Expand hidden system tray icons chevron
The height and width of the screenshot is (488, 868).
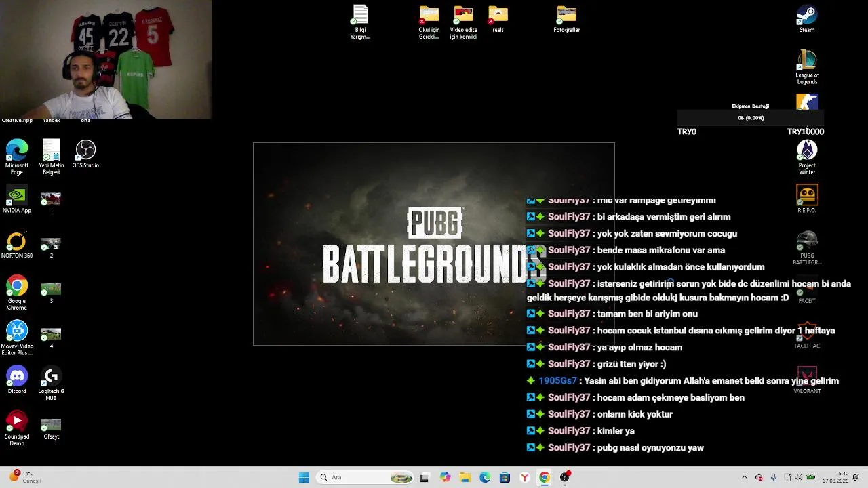click(x=744, y=477)
